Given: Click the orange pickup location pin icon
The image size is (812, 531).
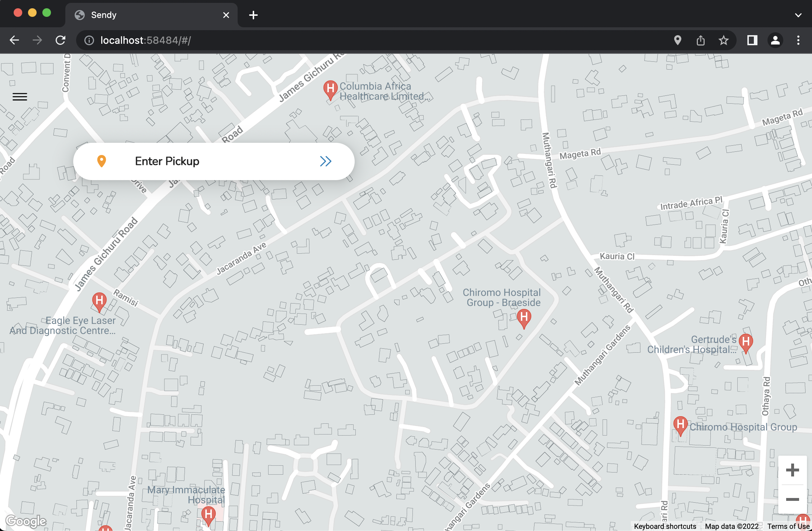Looking at the screenshot, I should pyautogui.click(x=102, y=161).
